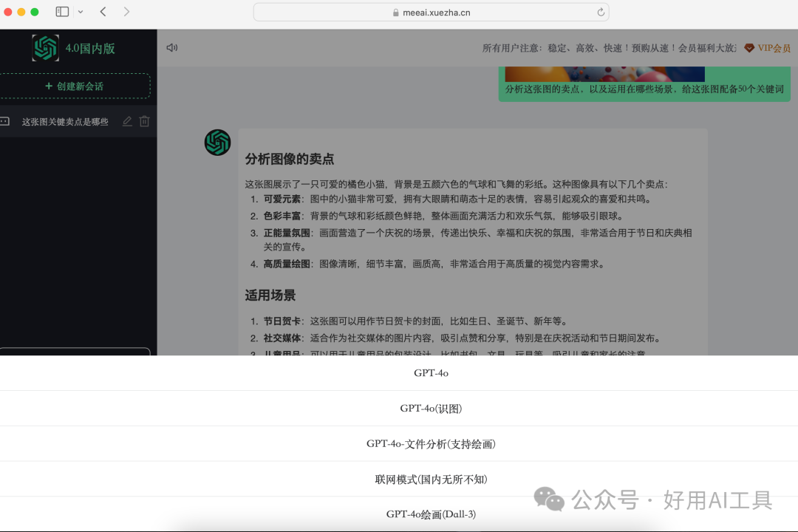The height and width of the screenshot is (532, 798).
Task: Click the browser back arrow
Action: (103, 12)
